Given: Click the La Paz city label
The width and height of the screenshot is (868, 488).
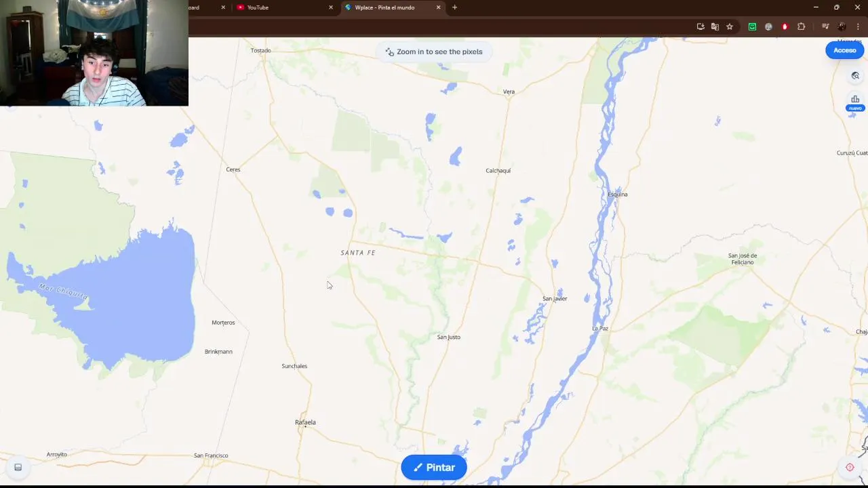Looking at the screenshot, I should tap(600, 329).
